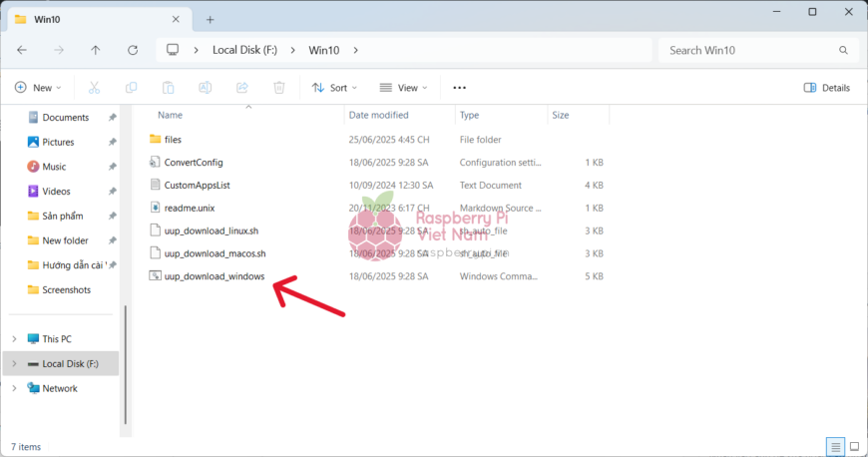Expand chevron after Local Disk (F:) breadcrumb
Viewport: 868px width, 457px height.
tap(293, 51)
